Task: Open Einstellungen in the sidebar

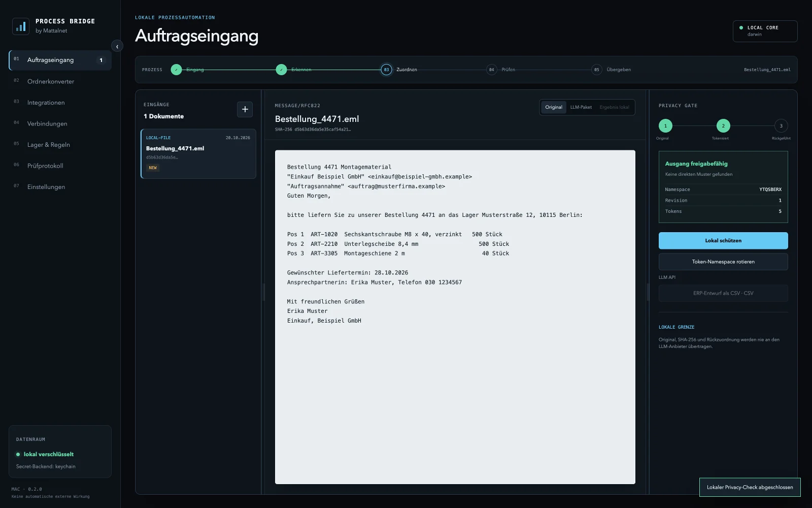Action: 60,187
